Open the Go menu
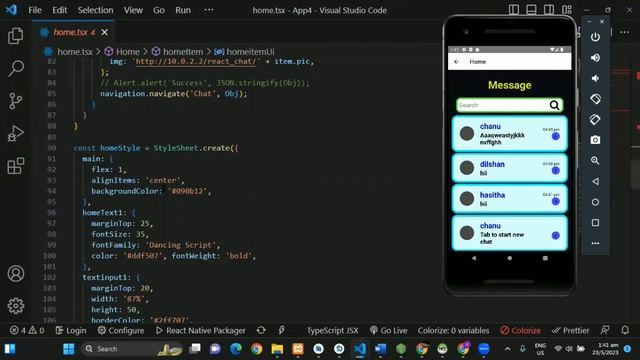Image resolution: width=640 pixels, height=360 pixels. click(159, 10)
